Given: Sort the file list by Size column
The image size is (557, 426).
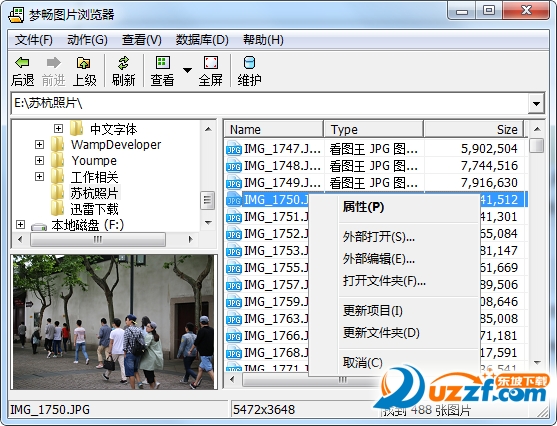Looking at the screenshot, I should (473, 129).
